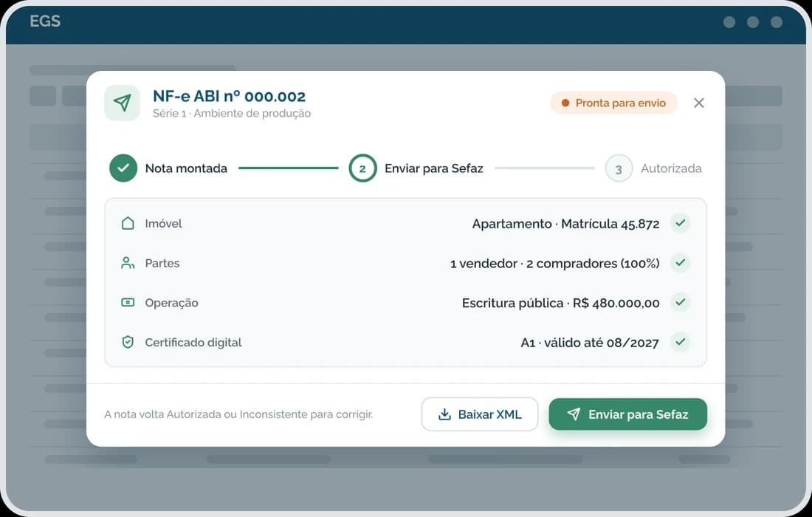Click Escritura pública · R$ 480.000,00 value
This screenshot has height=517, width=812.
560,303
